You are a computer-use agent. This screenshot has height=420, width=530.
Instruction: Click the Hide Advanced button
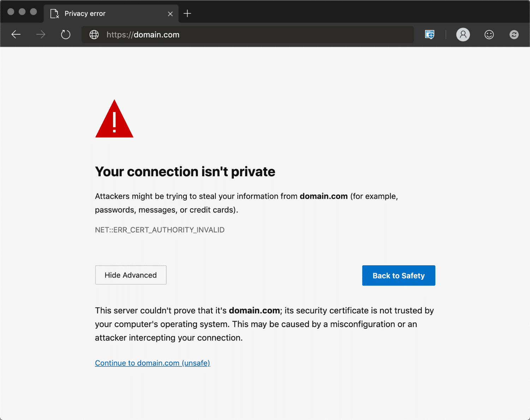131,275
